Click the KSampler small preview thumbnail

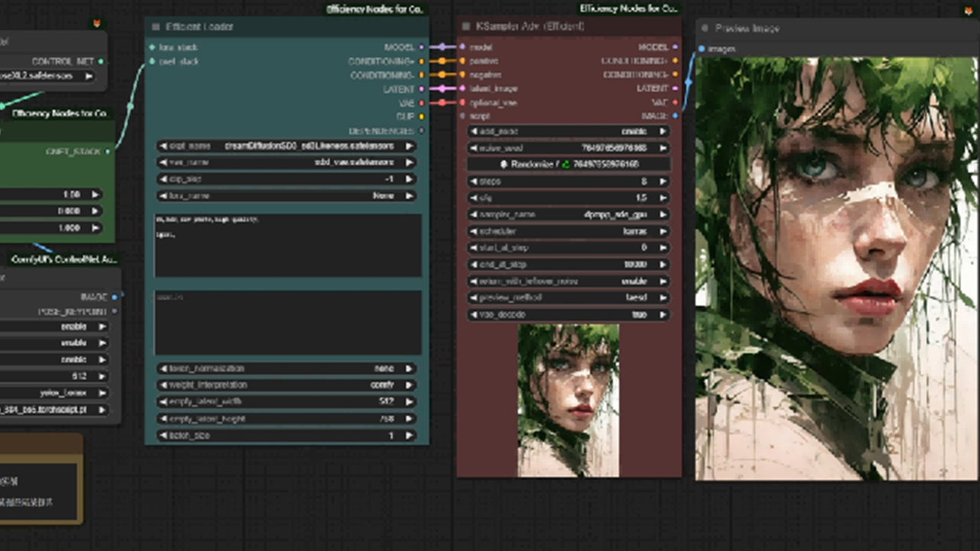pos(569,400)
